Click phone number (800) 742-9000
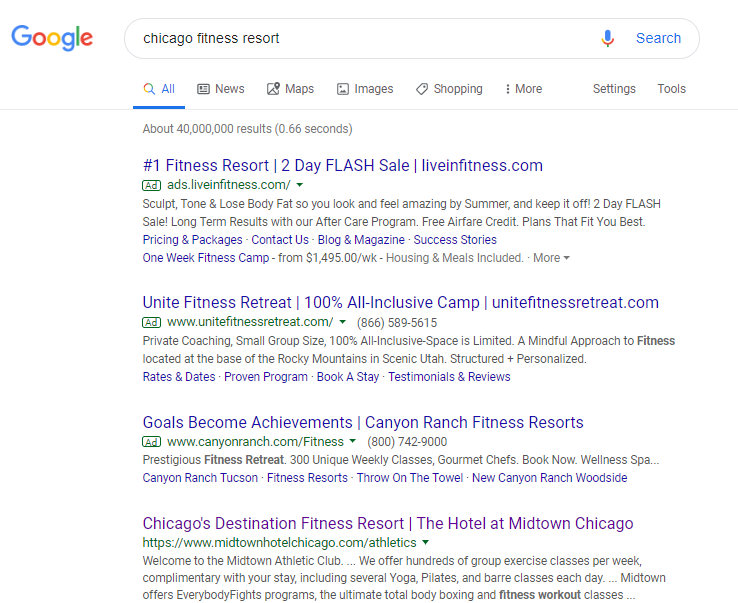The image size is (738, 603). point(407,442)
